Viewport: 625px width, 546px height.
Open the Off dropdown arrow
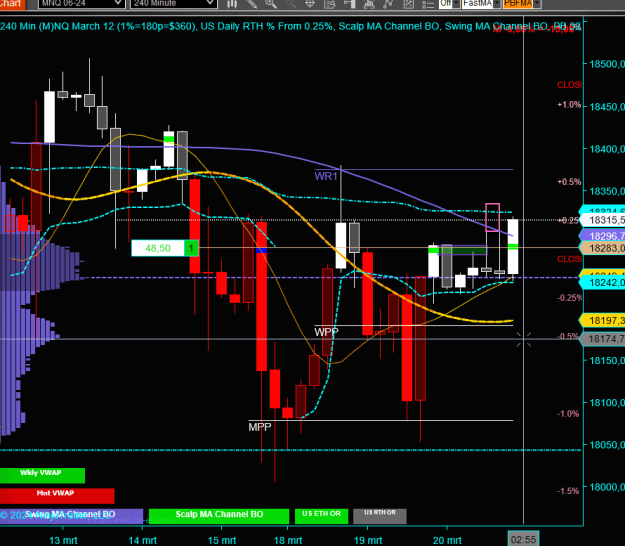coord(456,4)
